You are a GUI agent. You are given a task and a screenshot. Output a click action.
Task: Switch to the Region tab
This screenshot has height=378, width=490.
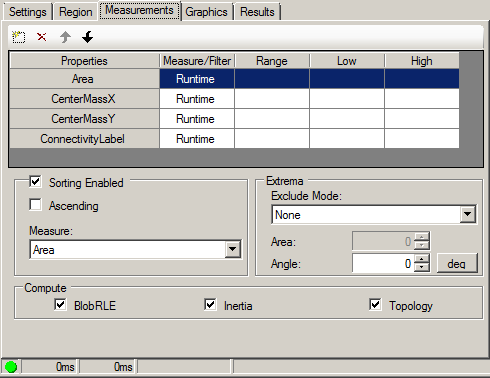pos(76,12)
